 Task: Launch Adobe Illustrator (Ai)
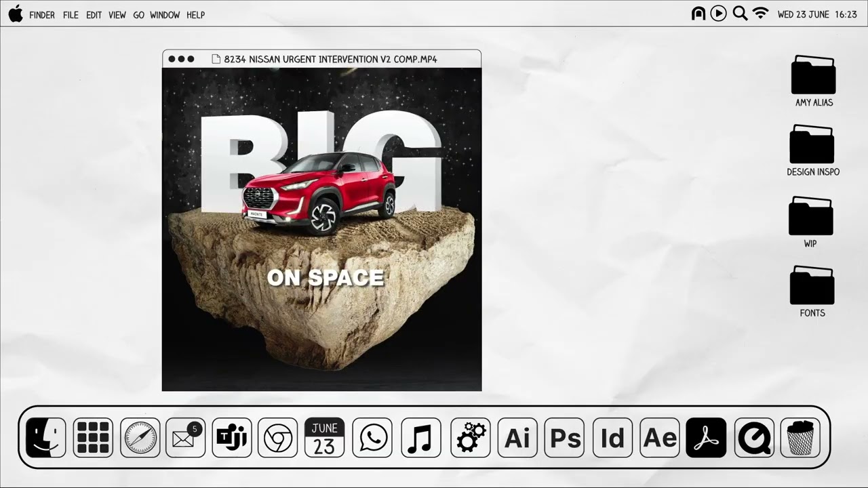[x=517, y=437]
